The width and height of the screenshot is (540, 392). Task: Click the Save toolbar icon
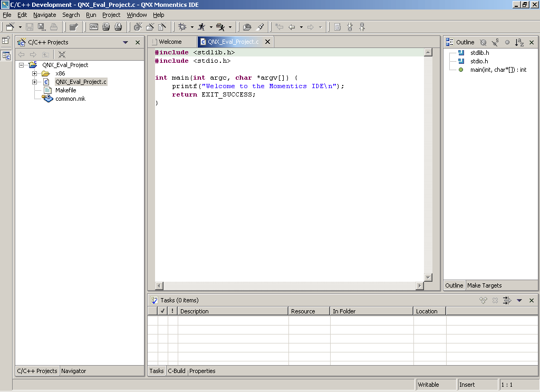(x=29, y=27)
